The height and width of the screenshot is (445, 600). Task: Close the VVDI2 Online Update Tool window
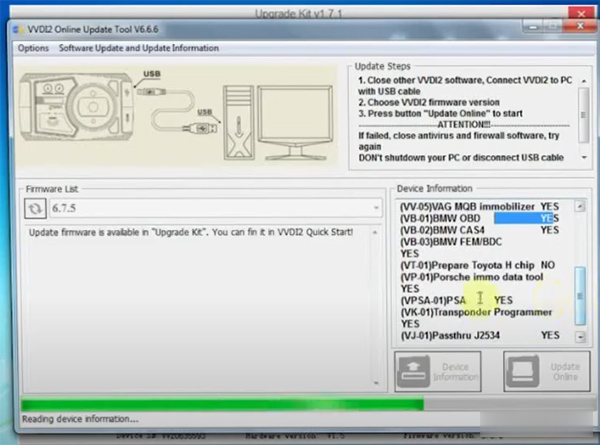[x=580, y=26]
